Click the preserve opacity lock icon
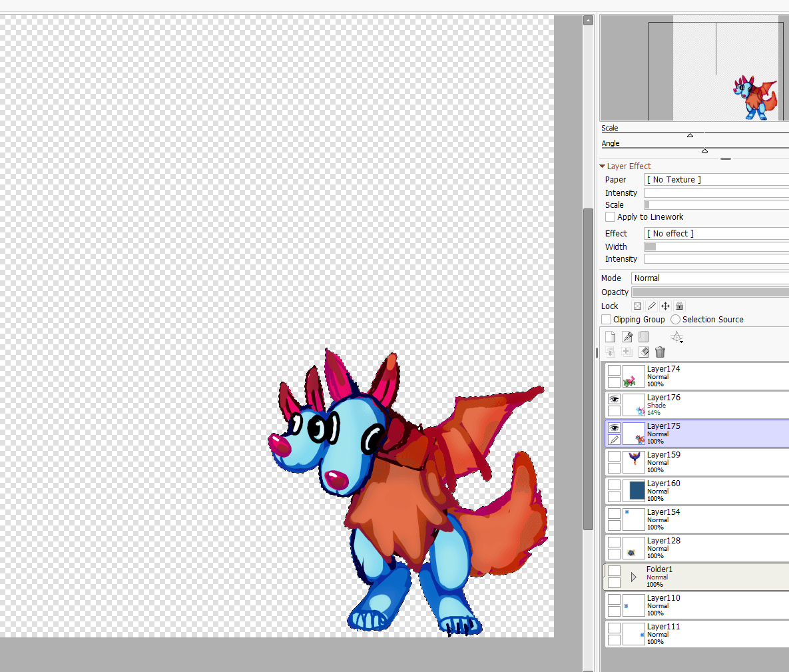The height and width of the screenshot is (672, 789). pos(637,306)
